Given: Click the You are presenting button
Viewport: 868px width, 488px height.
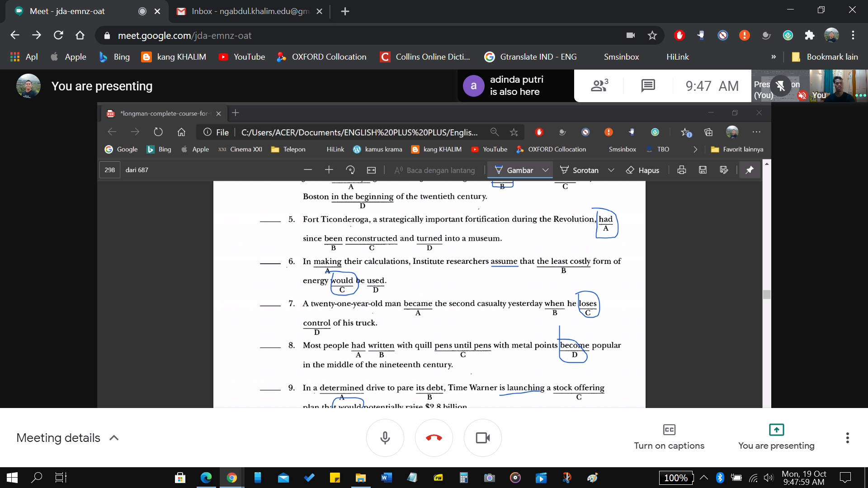Looking at the screenshot, I should point(776,436).
